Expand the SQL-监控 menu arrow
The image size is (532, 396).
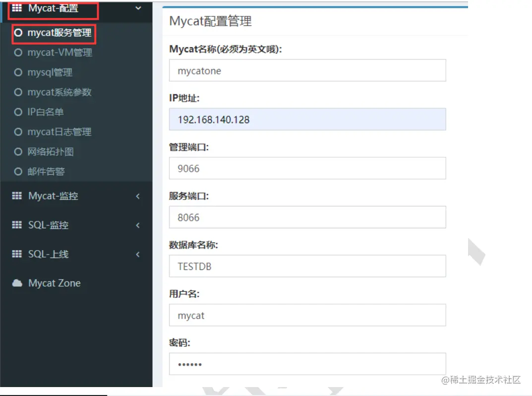tap(138, 225)
